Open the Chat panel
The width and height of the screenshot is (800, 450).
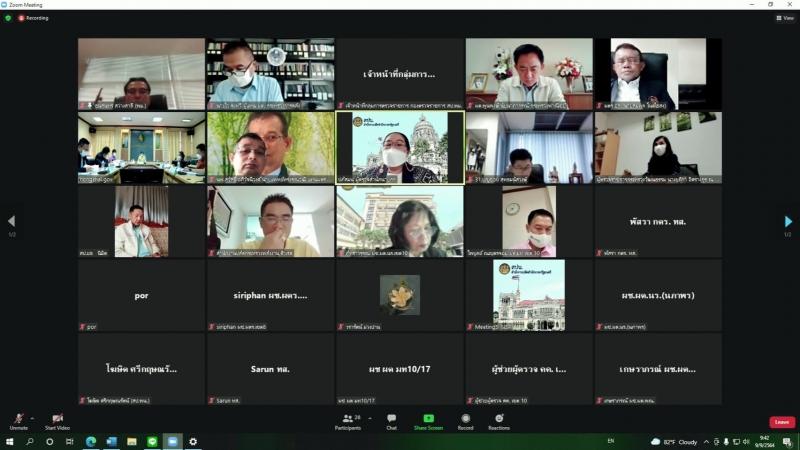point(391,422)
